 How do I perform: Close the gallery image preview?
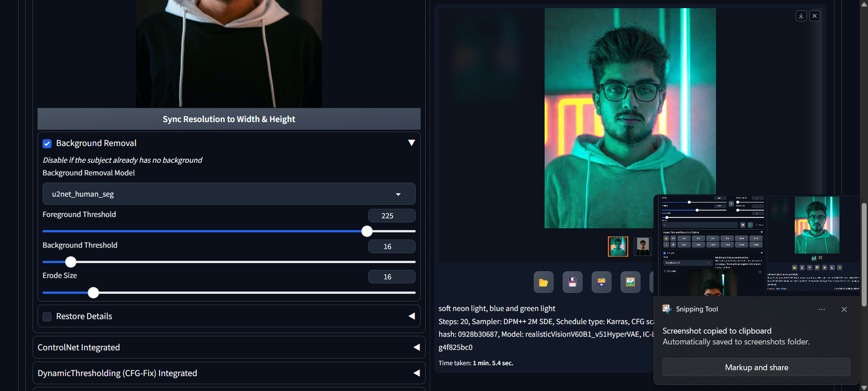coord(815,16)
